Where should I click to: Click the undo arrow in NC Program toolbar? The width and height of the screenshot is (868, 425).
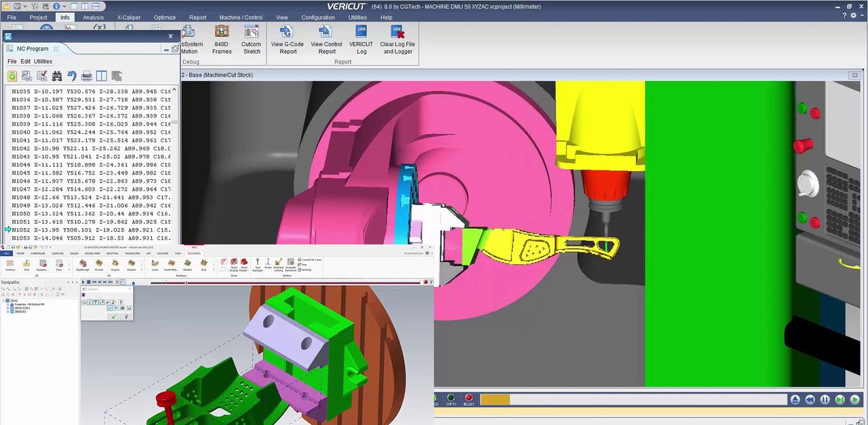(x=72, y=76)
